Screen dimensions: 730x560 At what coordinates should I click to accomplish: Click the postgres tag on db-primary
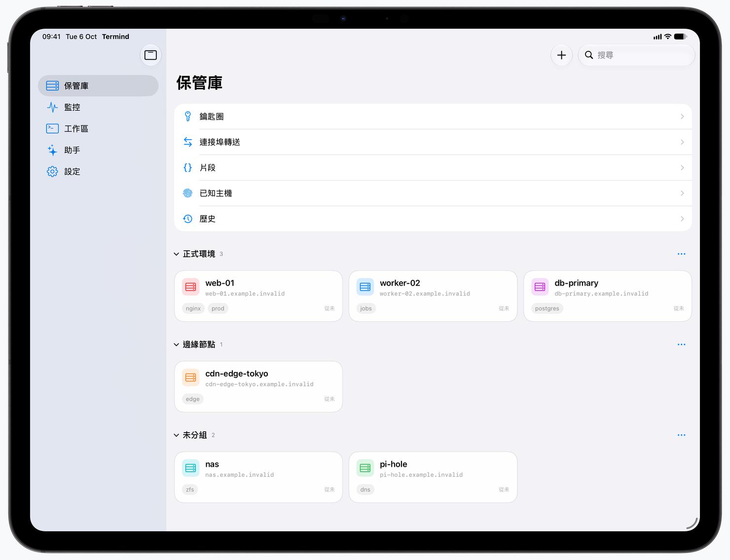point(547,308)
